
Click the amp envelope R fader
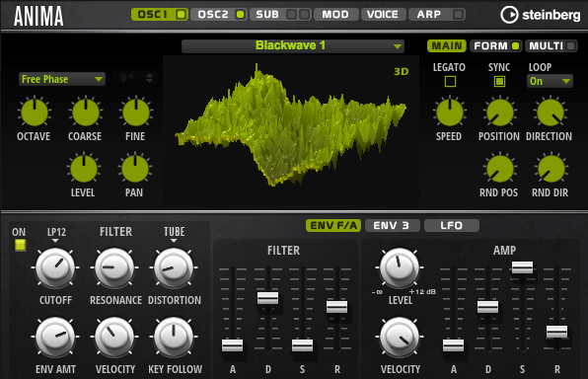(556, 332)
